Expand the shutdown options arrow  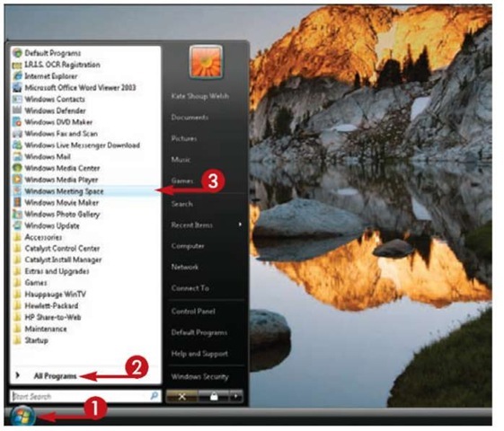click(236, 397)
